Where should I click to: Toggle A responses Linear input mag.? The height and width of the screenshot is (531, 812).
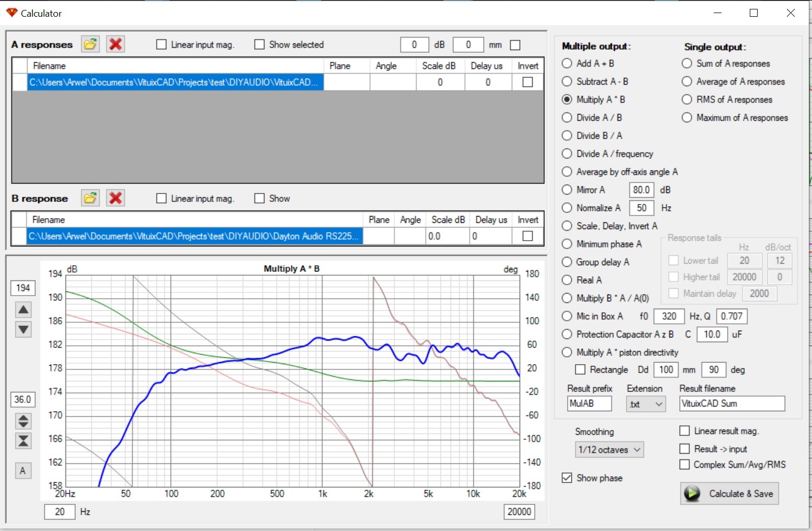[x=162, y=44]
